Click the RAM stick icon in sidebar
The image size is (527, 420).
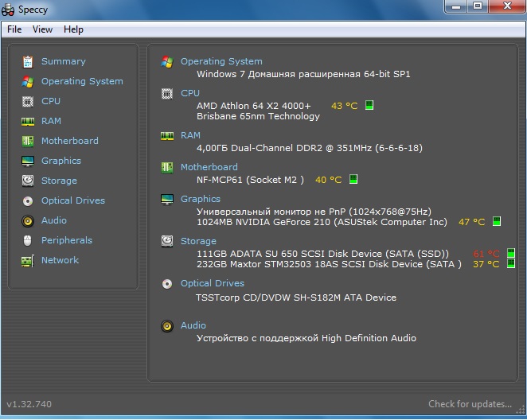[28, 121]
